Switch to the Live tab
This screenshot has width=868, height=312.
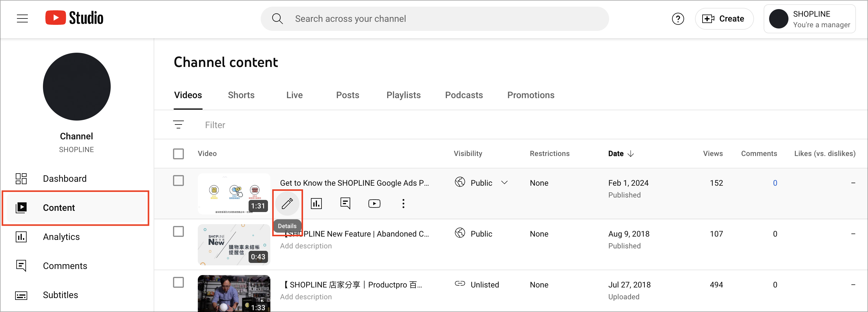(295, 95)
